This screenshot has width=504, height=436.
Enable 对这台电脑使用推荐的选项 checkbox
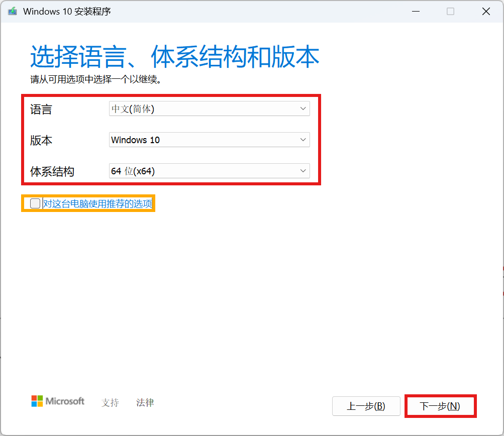[x=35, y=203]
